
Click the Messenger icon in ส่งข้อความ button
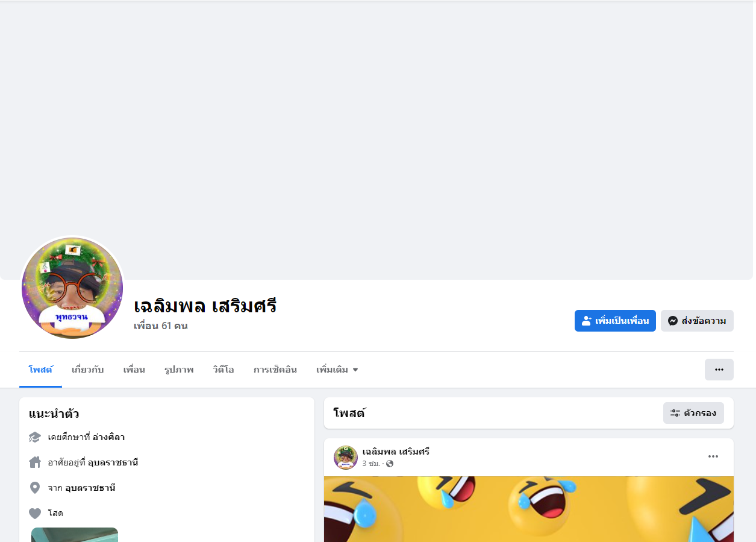tap(673, 321)
